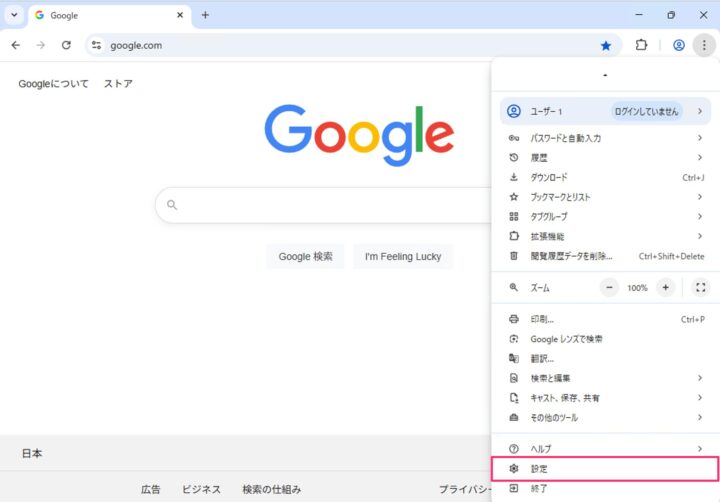Viewport: 720px width, 502px height.
Task: Open a new tab with plus button
Action: pos(205,15)
